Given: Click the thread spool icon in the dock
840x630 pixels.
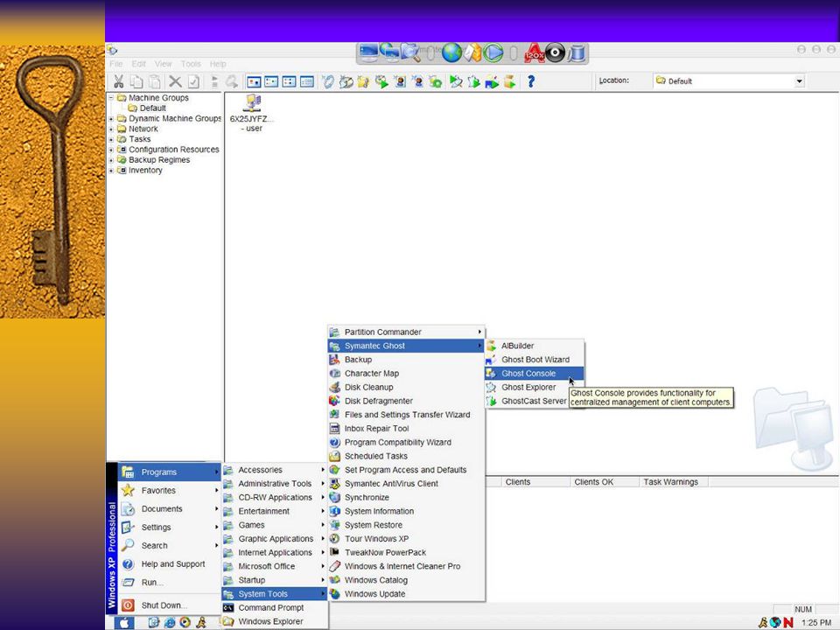Looking at the screenshot, I should 577,53.
